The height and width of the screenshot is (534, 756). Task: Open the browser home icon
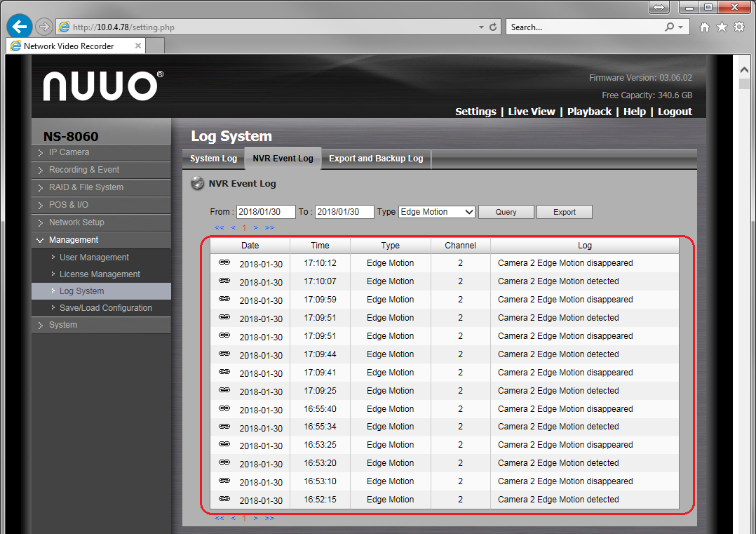point(705,27)
